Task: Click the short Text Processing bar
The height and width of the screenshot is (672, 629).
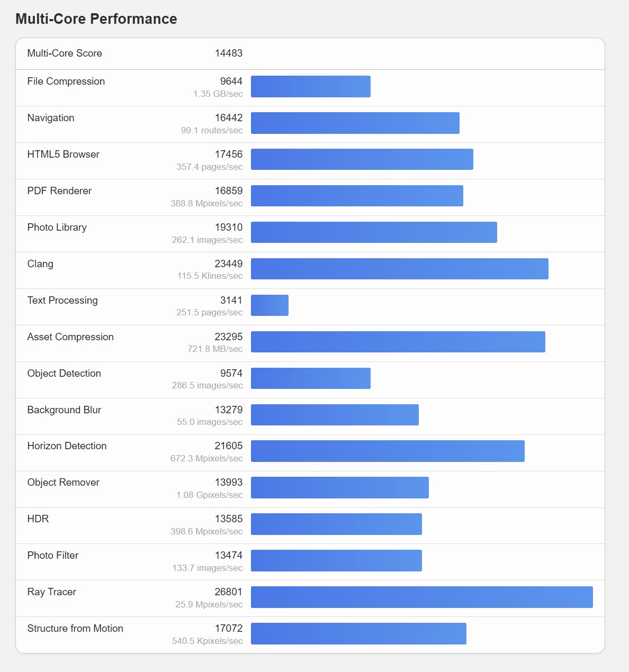Action: (269, 305)
